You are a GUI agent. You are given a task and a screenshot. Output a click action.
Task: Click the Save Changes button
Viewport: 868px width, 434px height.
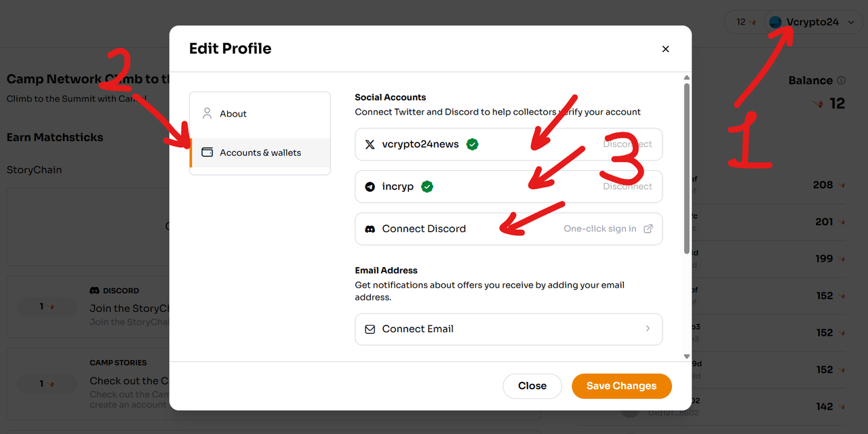(x=622, y=386)
